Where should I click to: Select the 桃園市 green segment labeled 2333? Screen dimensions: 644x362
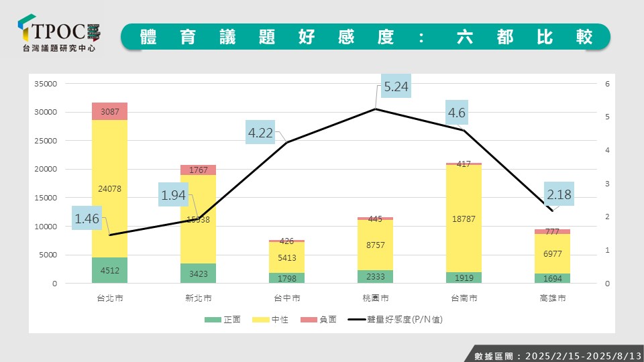pyautogui.click(x=376, y=276)
